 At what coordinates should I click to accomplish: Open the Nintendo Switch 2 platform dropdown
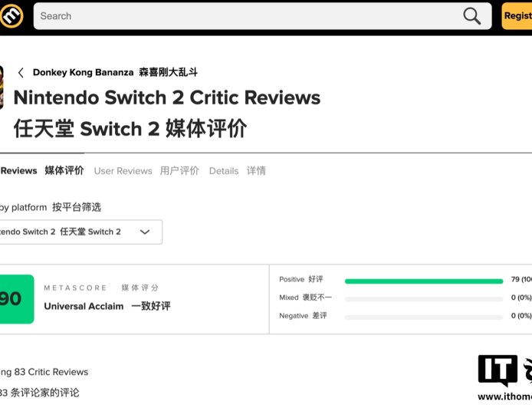[77, 232]
